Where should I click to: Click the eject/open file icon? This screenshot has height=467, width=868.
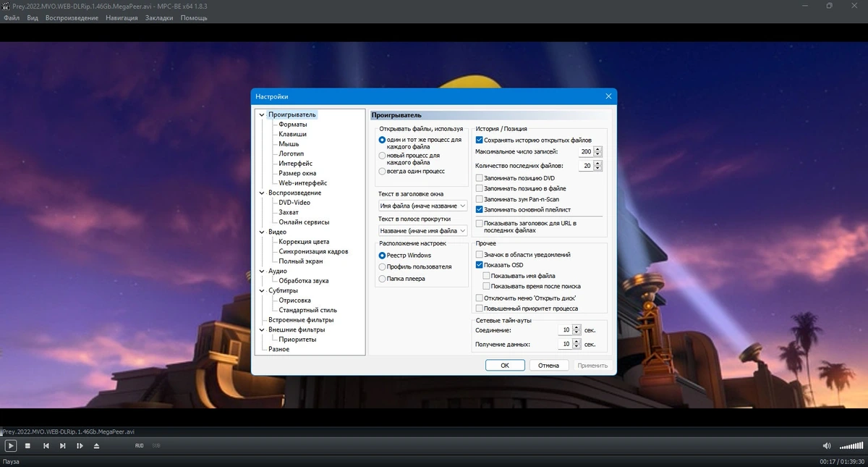(x=97, y=445)
